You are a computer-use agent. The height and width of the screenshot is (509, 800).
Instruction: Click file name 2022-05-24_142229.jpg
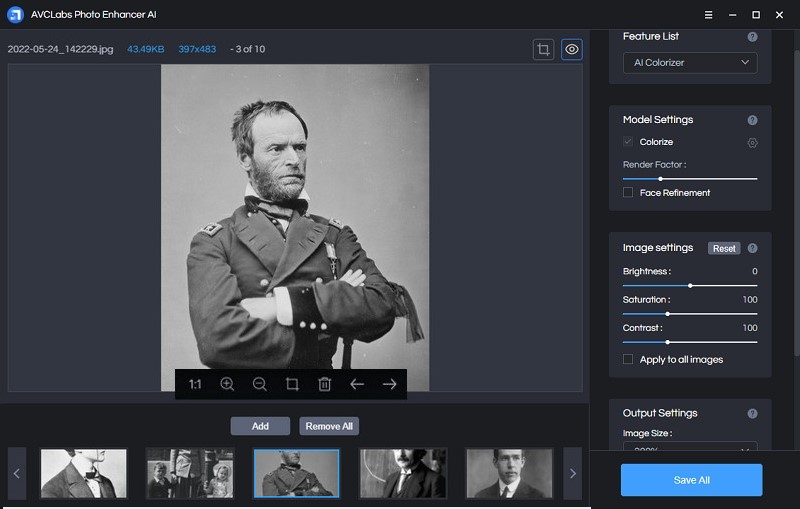pyautogui.click(x=60, y=49)
